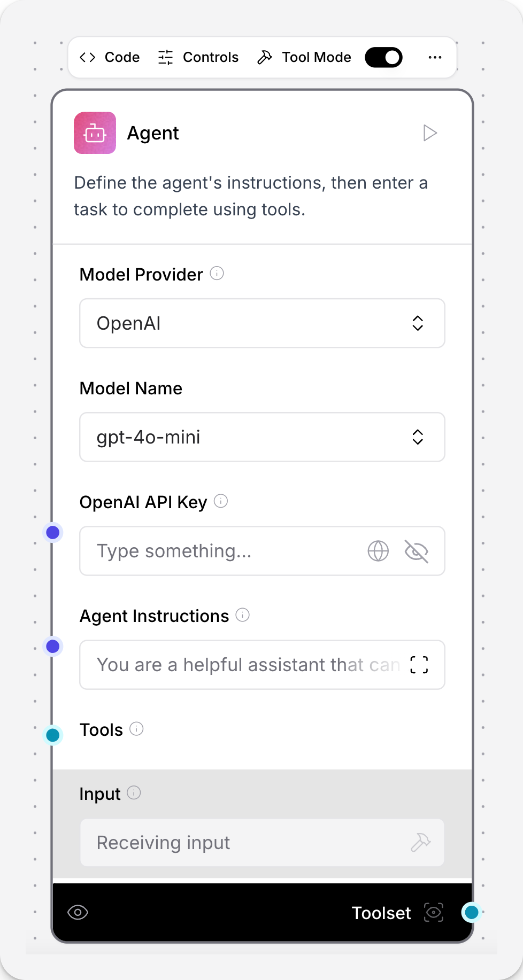Screen dimensions: 523x980
Task: Expand the Agent Instructions text editor icon
Action: pos(419,665)
